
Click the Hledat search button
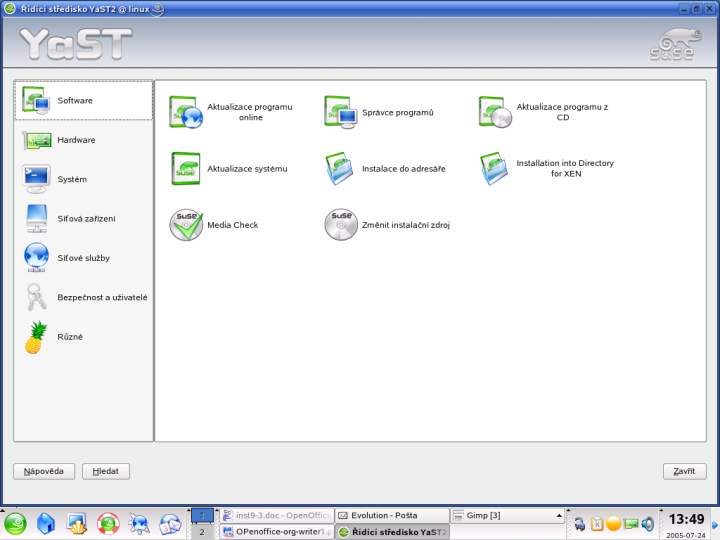click(x=106, y=471)
